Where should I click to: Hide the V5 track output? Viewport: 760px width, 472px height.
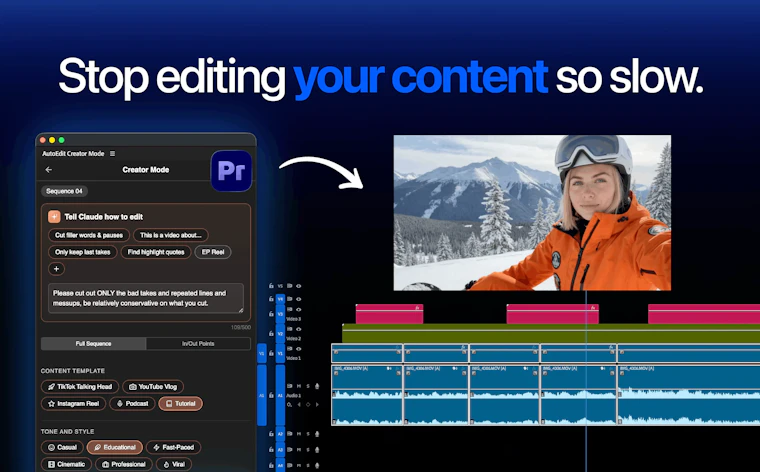(x=299, y=286)
